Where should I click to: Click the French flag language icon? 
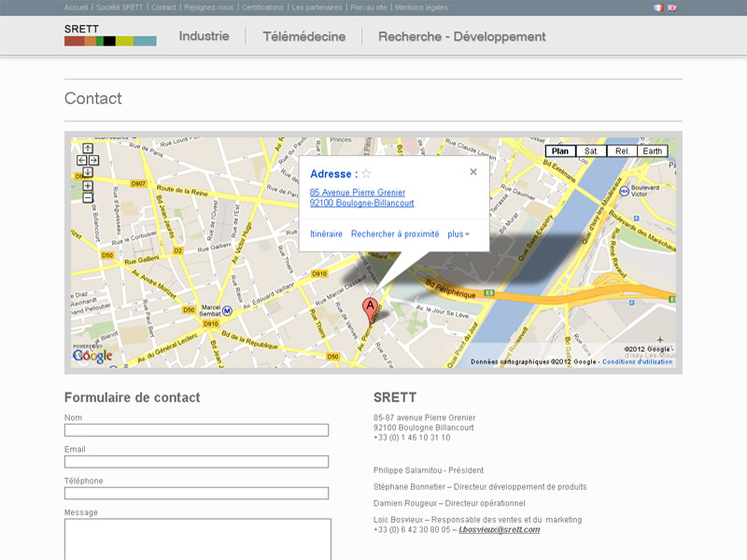(658, 7)
